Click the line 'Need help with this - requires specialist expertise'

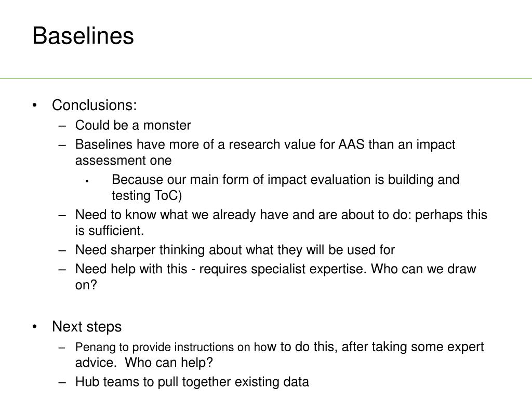tap(275, 269)
